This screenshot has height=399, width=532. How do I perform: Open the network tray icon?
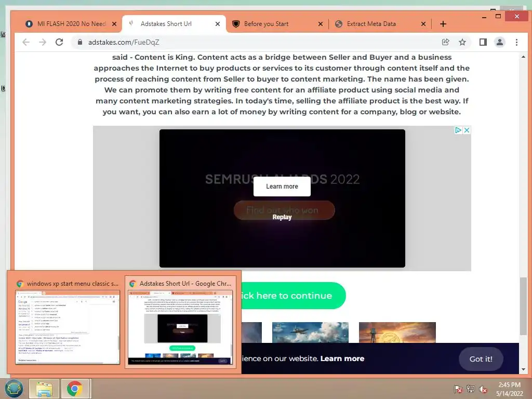[471, 389]
